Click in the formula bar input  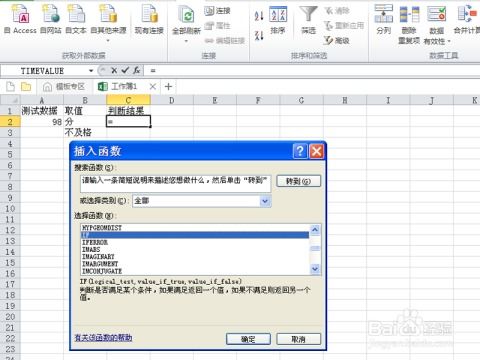pyautogui.click(x=313, y=71)
